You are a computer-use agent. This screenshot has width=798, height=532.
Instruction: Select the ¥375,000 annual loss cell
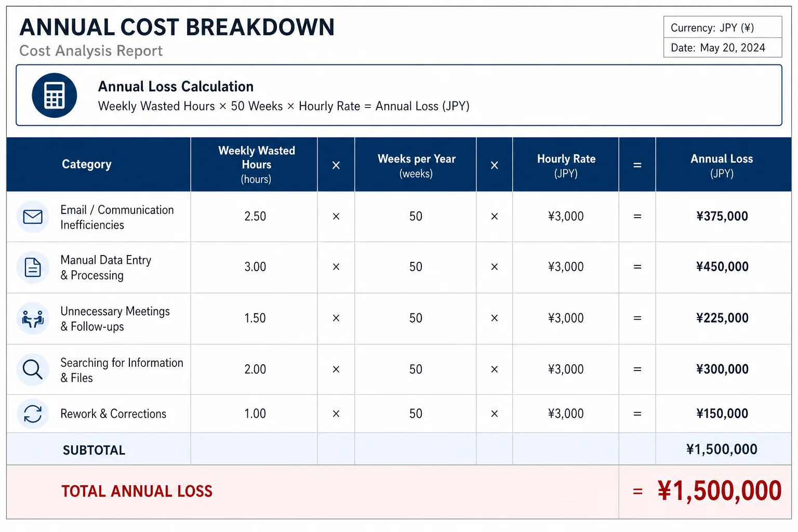[722, 216]
